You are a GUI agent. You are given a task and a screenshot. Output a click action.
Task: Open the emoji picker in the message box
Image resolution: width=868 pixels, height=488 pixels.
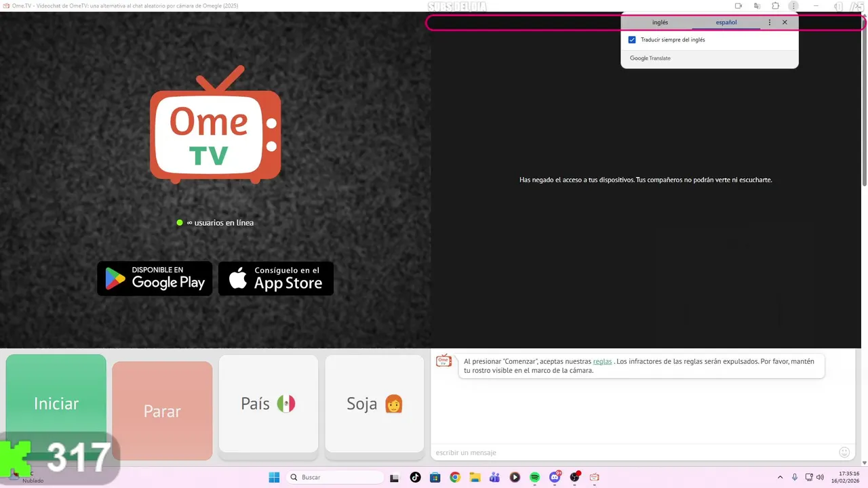[x=844, y=452]
